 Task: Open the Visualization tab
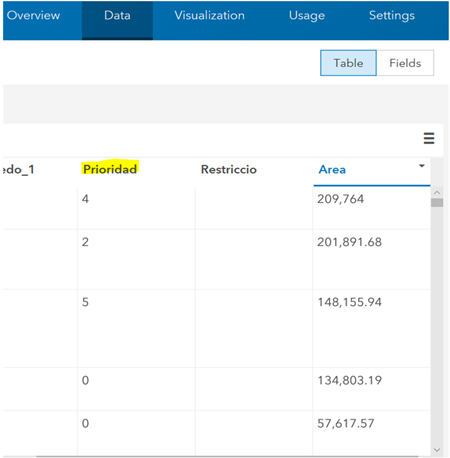tap(209, 15)
